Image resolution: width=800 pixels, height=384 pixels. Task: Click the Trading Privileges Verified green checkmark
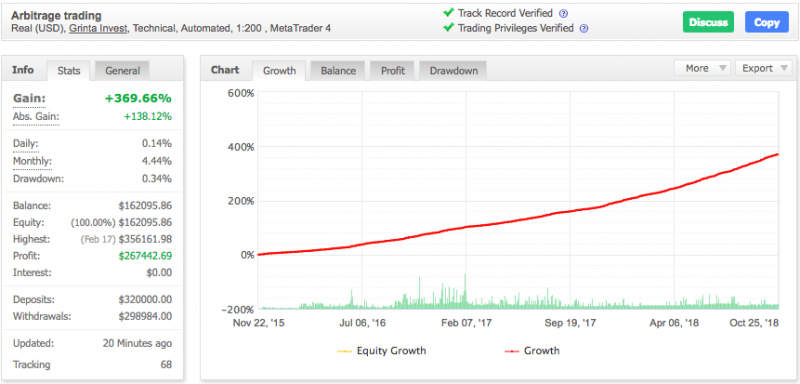(x=448, y=28)
